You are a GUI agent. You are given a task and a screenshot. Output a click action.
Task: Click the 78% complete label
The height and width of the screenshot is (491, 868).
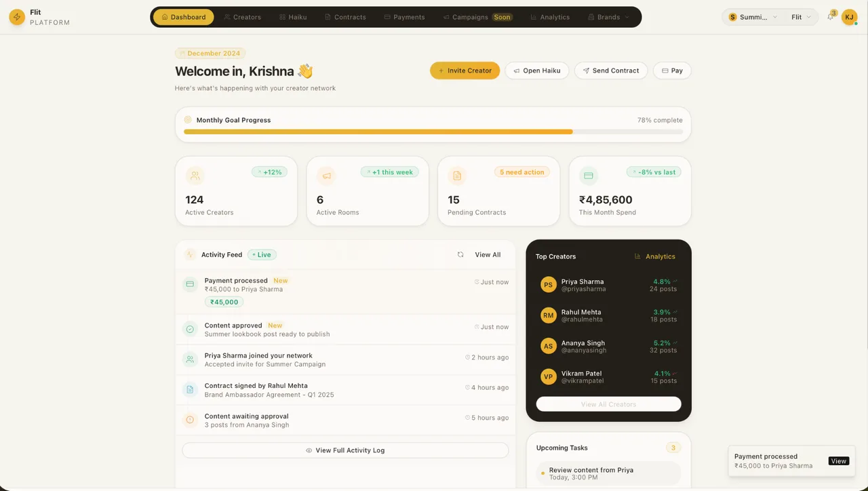click(x=660, y=120)
